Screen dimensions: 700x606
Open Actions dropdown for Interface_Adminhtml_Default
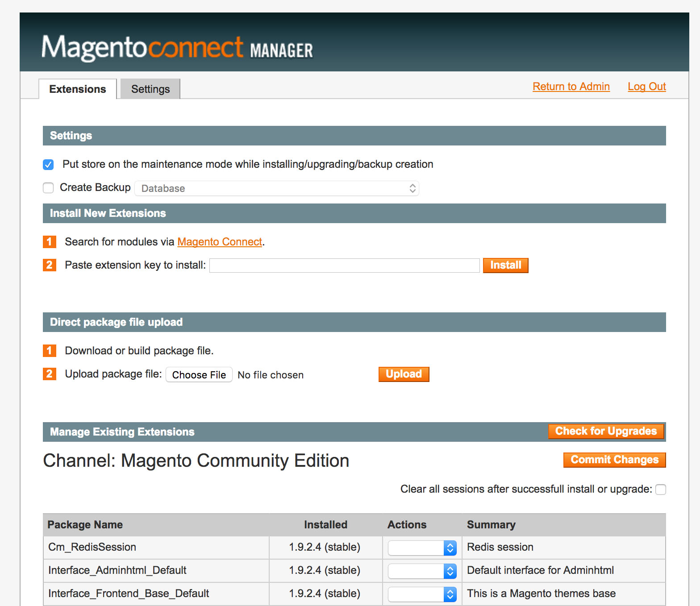[422, 571]
